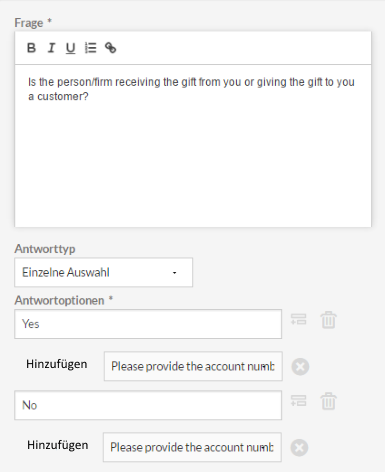Edit the Yes answer option field
This screenshot has width=385, height=472.
click(148, 324)
